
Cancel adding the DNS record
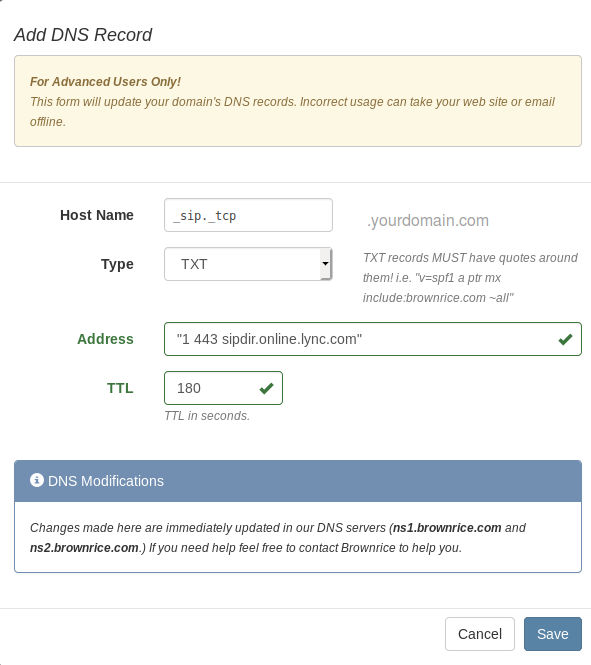coord(479,634)
